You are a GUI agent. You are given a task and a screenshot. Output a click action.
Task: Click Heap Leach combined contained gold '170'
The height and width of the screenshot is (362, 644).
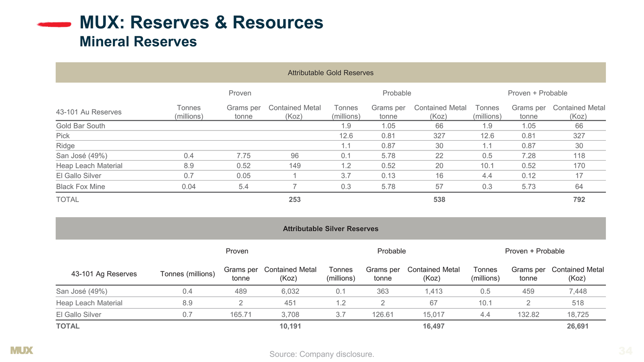579,166
